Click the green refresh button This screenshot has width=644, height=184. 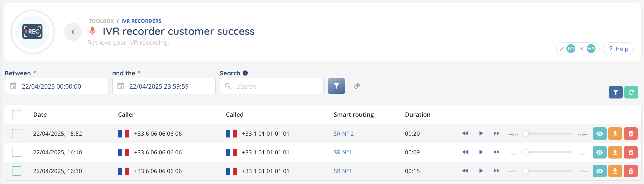631,92
